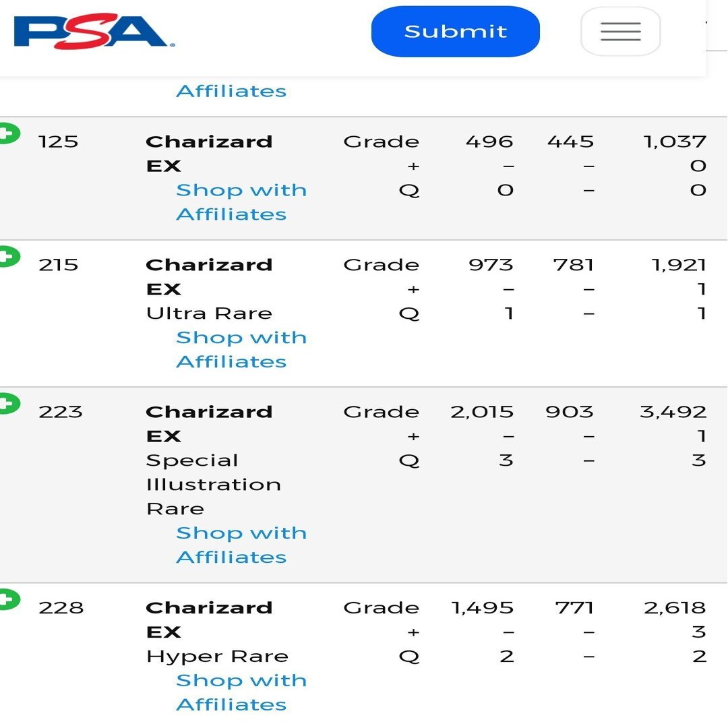Viewport: 728px width, 728px height.
Task: Open Shop with Affiliates for Special Illustration Rare
Action: click(241, 545)
